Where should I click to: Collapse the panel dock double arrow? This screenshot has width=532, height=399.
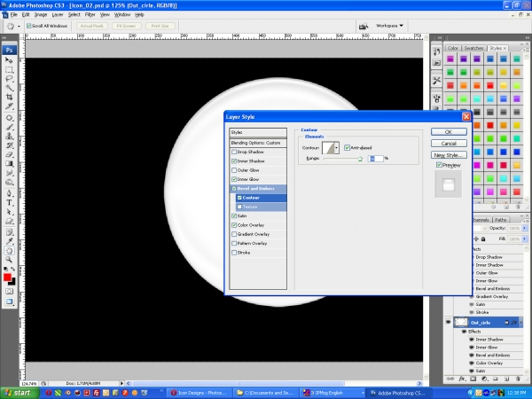pyautogui.click(x=526, y=37)
